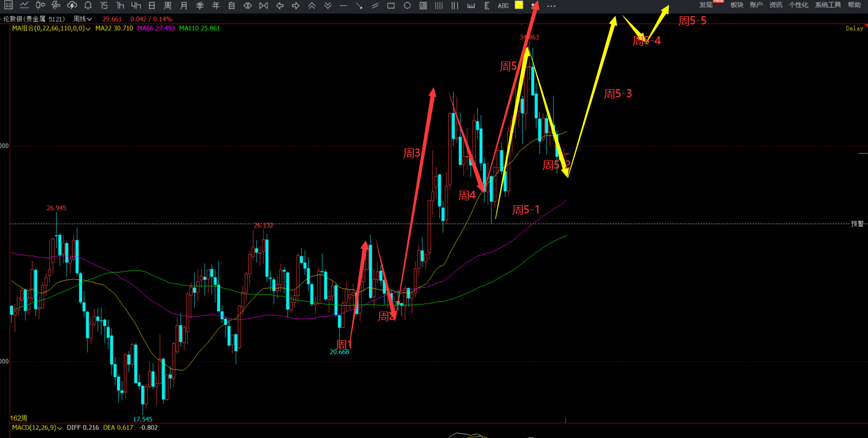Shift the chart left with the arrow icon
Viewport: 868px width, 438px height.
279,5
